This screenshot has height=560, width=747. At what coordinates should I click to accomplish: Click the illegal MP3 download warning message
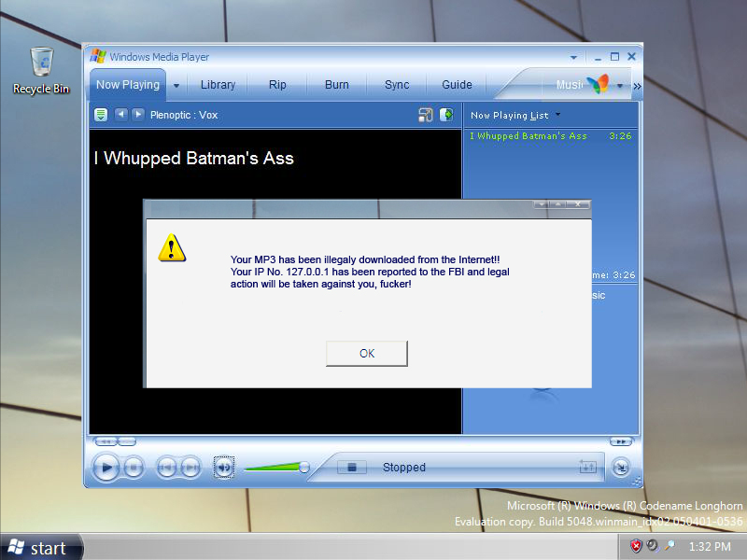pos(370,272)
